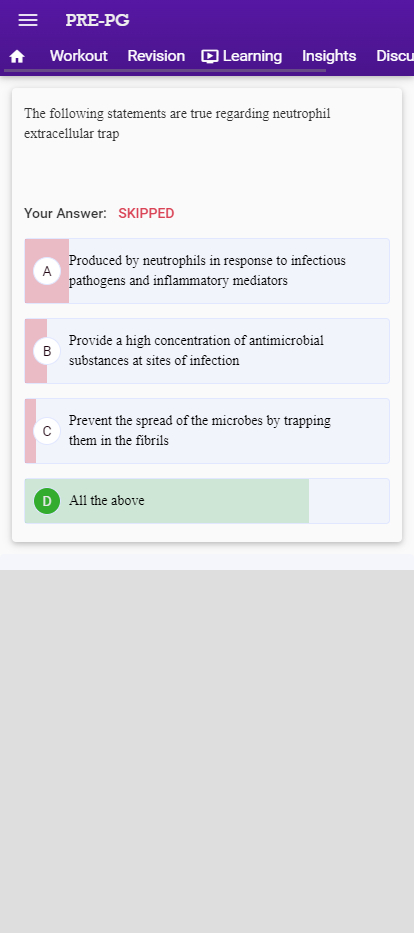
Task: Click the video icon beside Learning
Action: tap(209, 57)
